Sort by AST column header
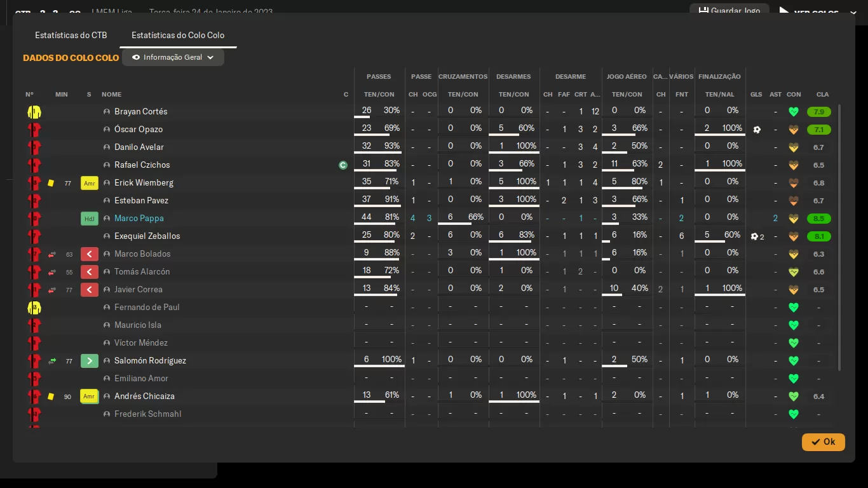Image resolution: width=868 pixels, height=488 pixels. tap(775, 95)
